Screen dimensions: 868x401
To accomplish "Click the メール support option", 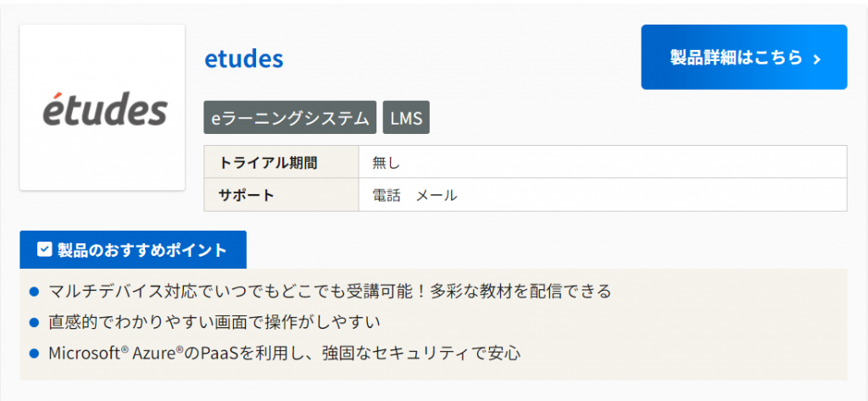I will (x=437, y=195).
